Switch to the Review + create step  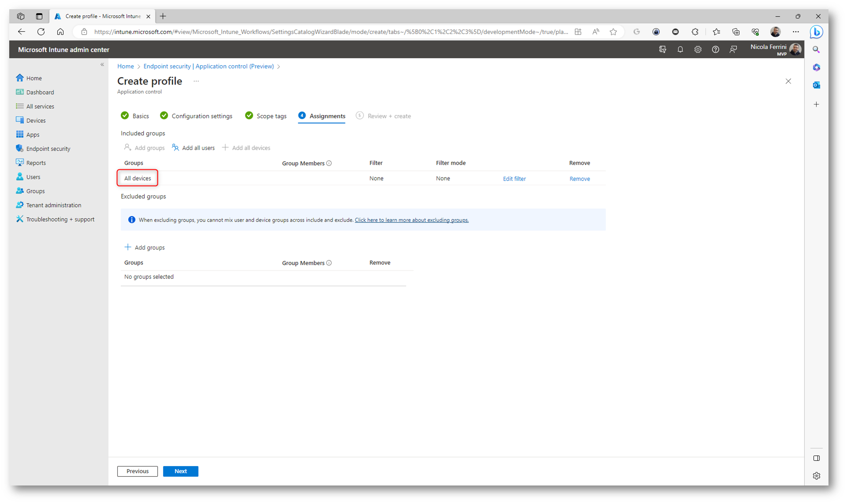tap(383, 116)
